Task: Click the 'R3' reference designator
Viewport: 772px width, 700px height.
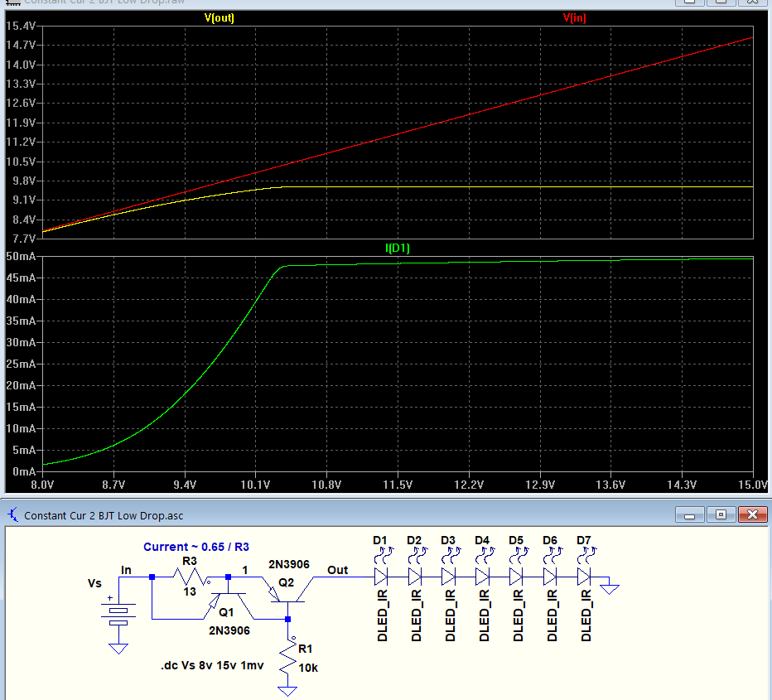Action: (190, 561)
